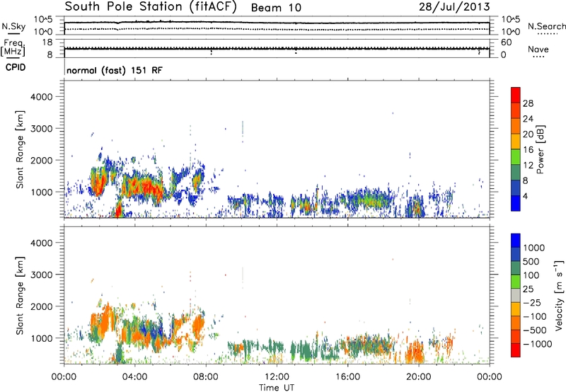Click the '28' power scale value

528,103
